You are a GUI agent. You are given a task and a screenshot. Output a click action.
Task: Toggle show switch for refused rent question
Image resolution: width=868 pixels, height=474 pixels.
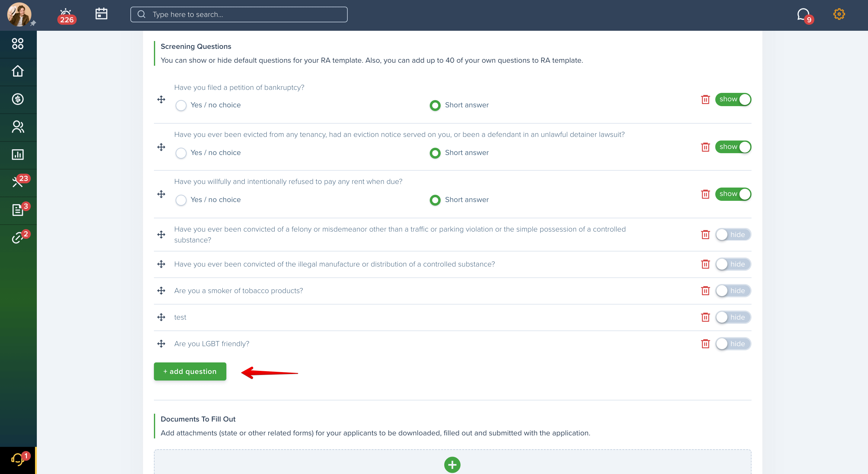coord(733,194)
